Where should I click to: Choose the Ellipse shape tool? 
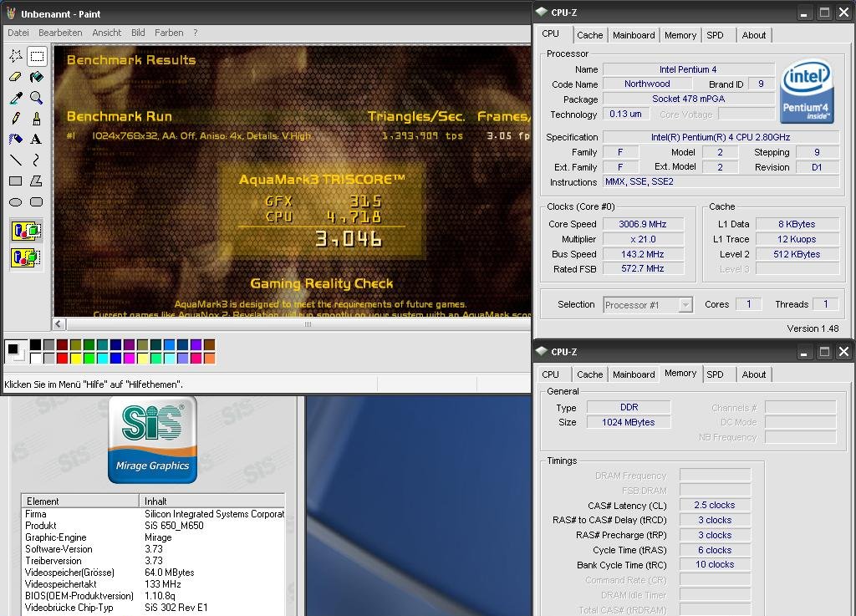16,202
